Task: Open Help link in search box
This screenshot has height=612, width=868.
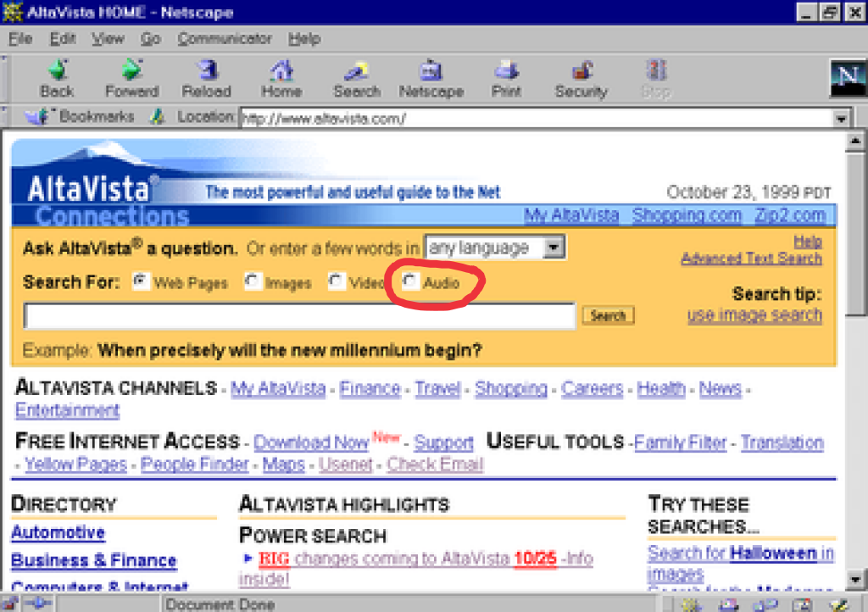Action: [808, 242]
